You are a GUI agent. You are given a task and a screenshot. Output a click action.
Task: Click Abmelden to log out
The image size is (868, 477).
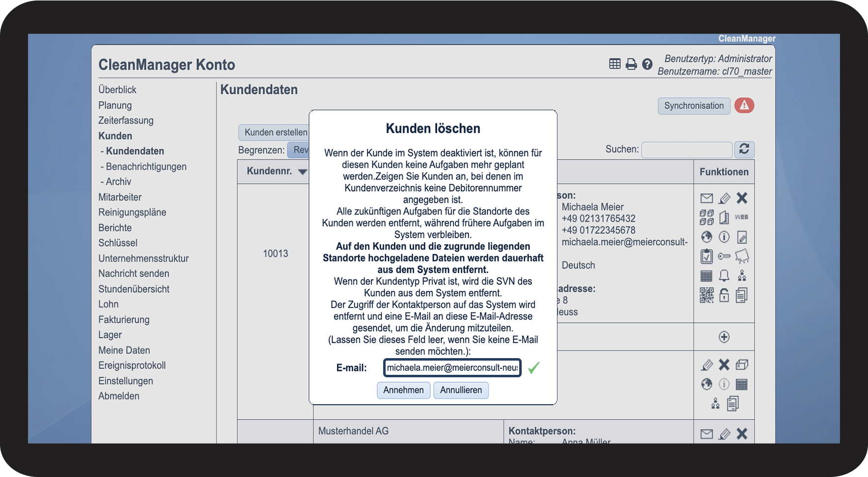pyautogui.click(x=119, y=396)
